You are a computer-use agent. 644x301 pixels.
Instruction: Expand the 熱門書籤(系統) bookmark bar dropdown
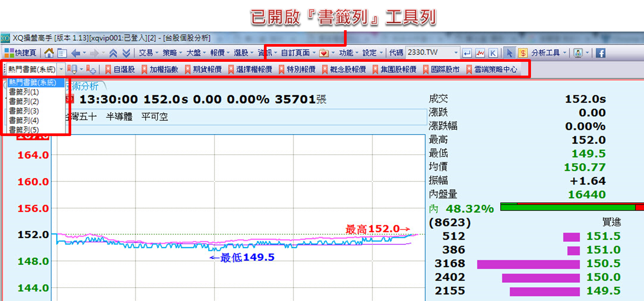tap(61, 69)
